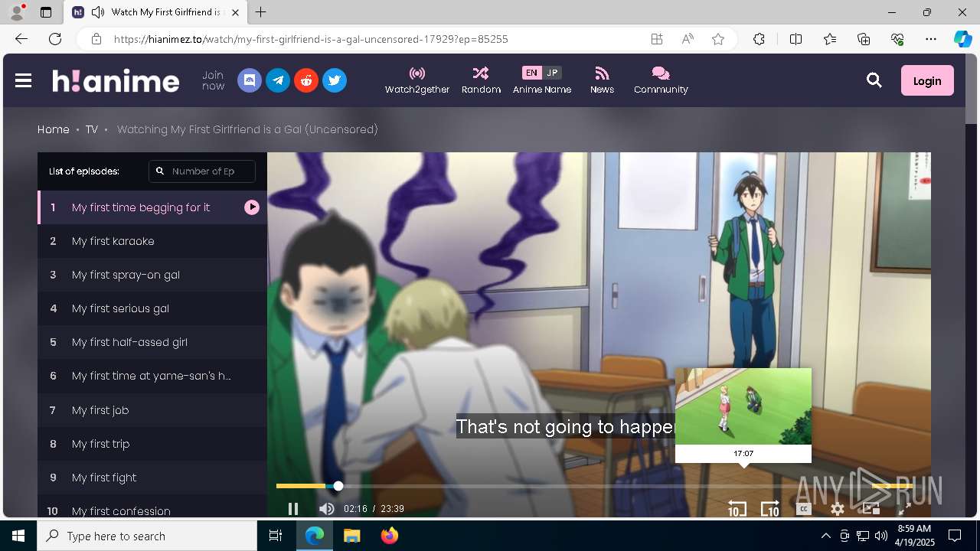Select episode 1 My first time begging
This screenshot has width=980, height=551.
tap(152, 207)
